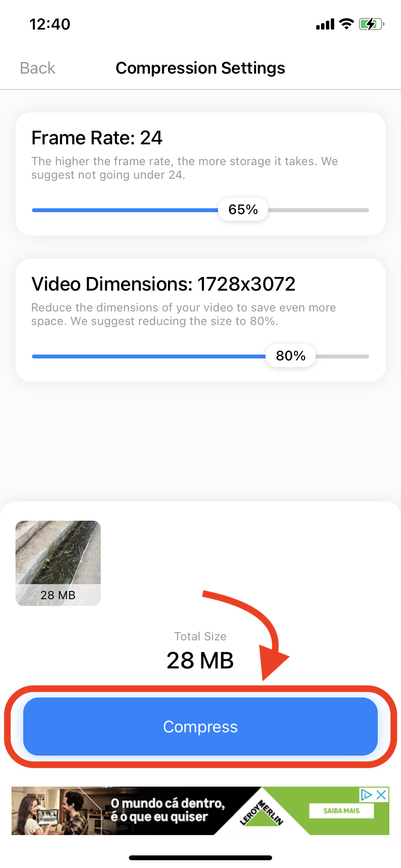This screenshot has width=401, height=868.
Task: Go Back to the previous screen
Action: click(37, 68)
